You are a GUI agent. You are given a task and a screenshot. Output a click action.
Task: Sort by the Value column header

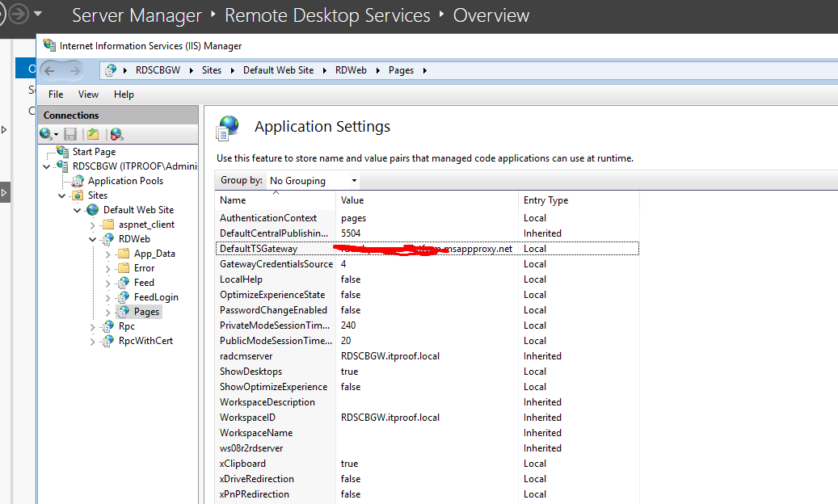pyautogui.click(x=427, y=200)
